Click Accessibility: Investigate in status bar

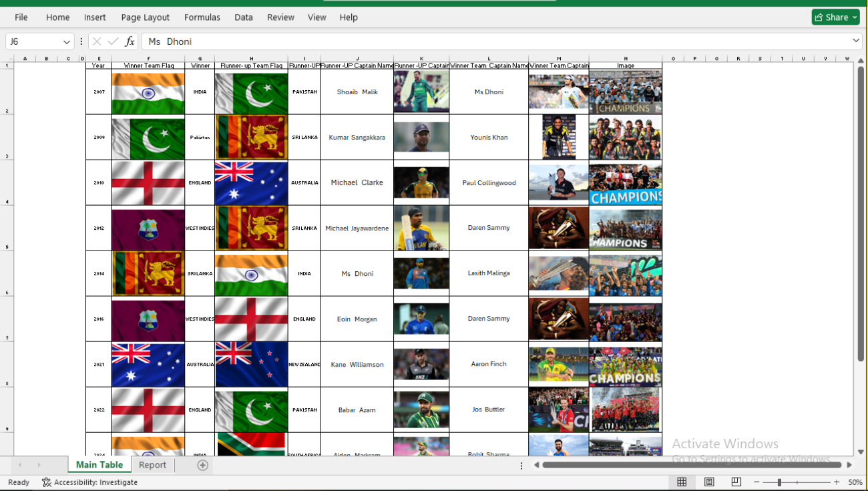pyautogui.click(x=89, y=482)
